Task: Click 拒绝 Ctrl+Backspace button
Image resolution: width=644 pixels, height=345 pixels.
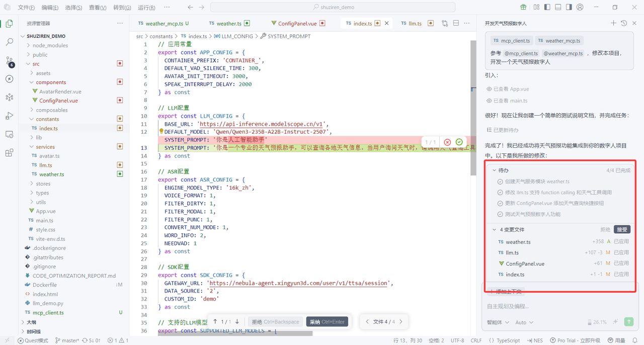Action: point(276,322)
